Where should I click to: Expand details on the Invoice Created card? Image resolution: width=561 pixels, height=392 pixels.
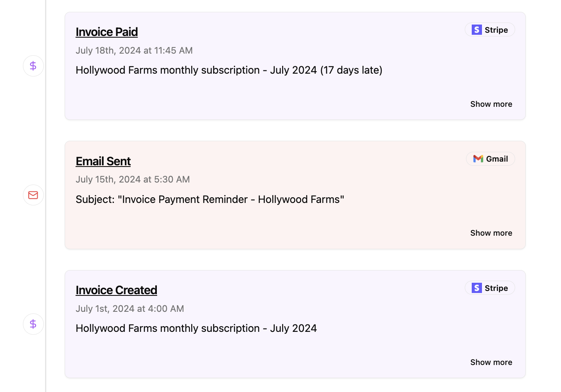(491, 362)
